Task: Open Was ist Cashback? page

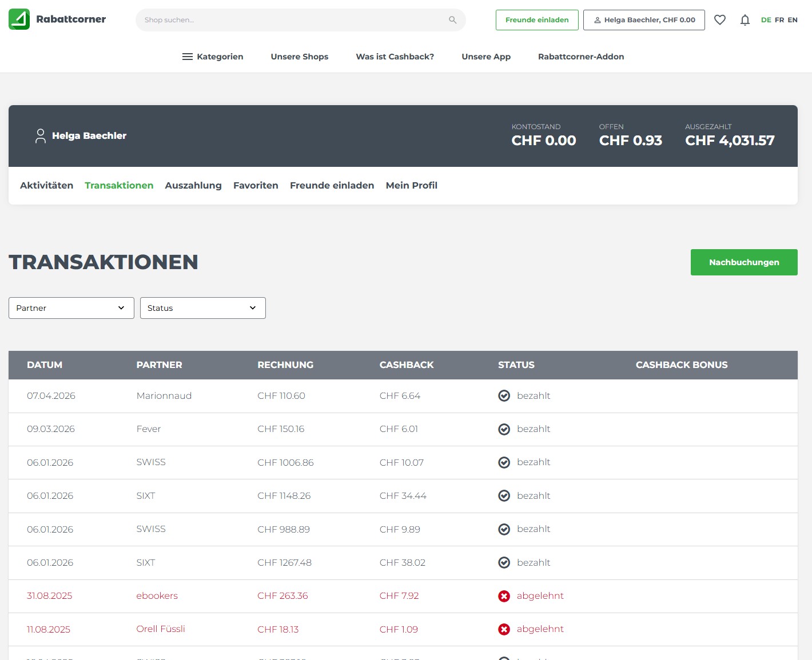Action: 395,57
